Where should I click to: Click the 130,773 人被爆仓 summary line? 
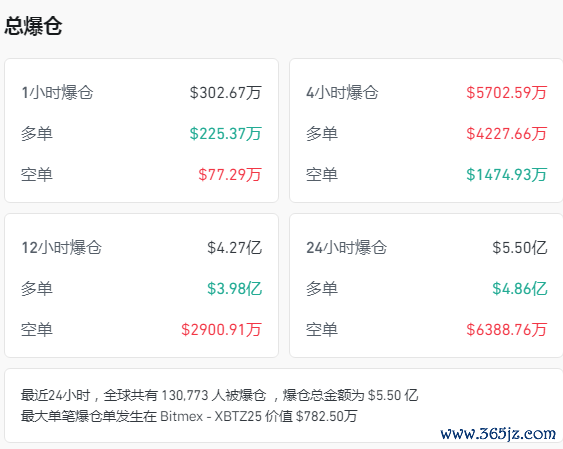coord(219,396)
